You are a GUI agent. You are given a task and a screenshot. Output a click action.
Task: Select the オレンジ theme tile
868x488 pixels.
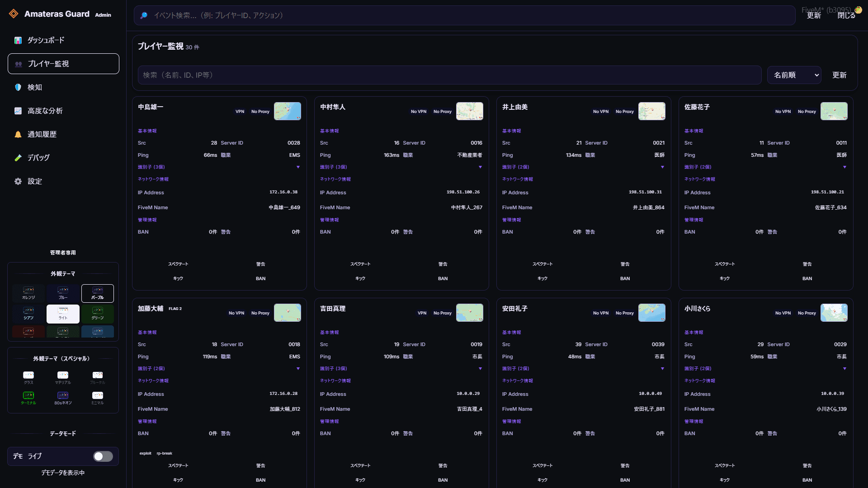point(28,293)
